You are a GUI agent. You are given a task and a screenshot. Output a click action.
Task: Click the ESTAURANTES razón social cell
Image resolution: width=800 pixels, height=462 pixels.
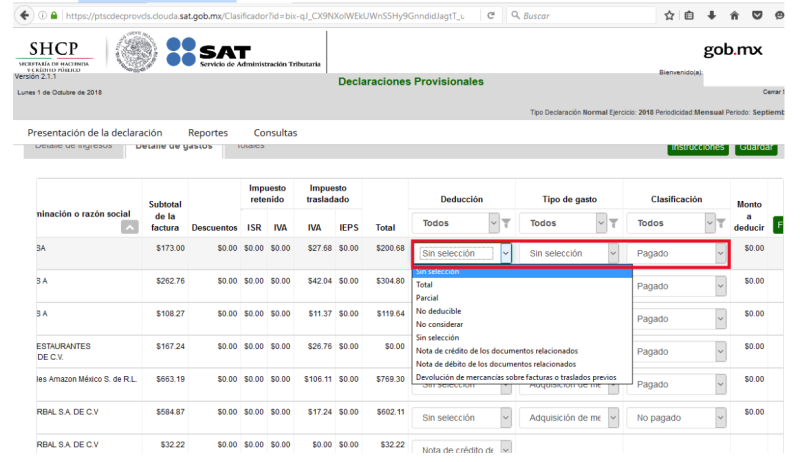point(63,351)
